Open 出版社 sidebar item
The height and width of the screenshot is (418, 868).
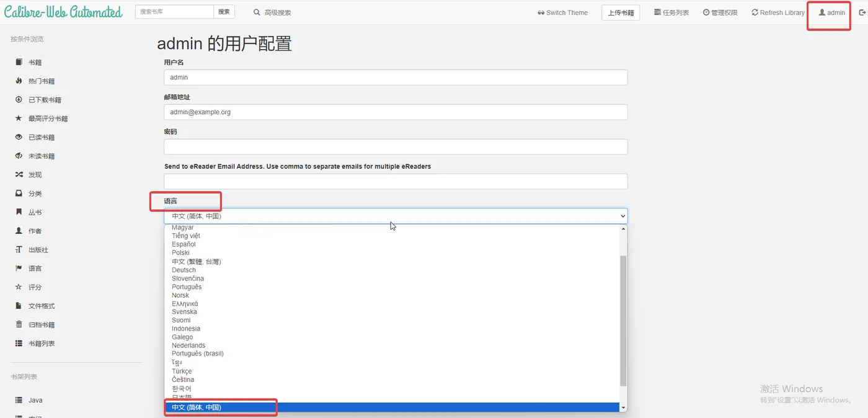(x=38, y=250)
